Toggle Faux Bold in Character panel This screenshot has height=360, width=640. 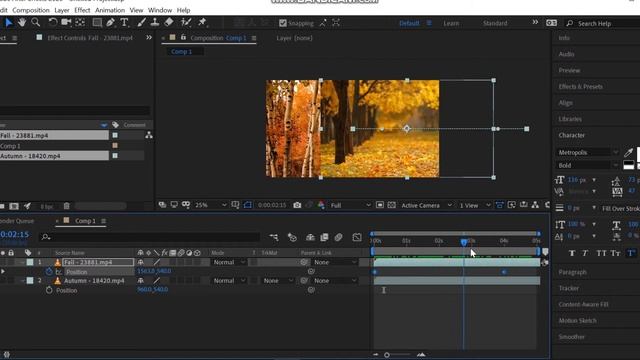coord(572,253)
